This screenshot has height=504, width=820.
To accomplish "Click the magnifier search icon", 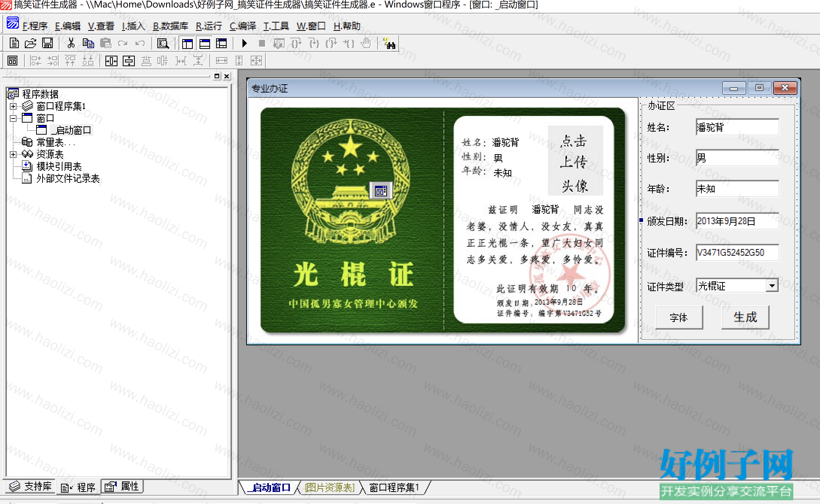I will tap(163, 44).
